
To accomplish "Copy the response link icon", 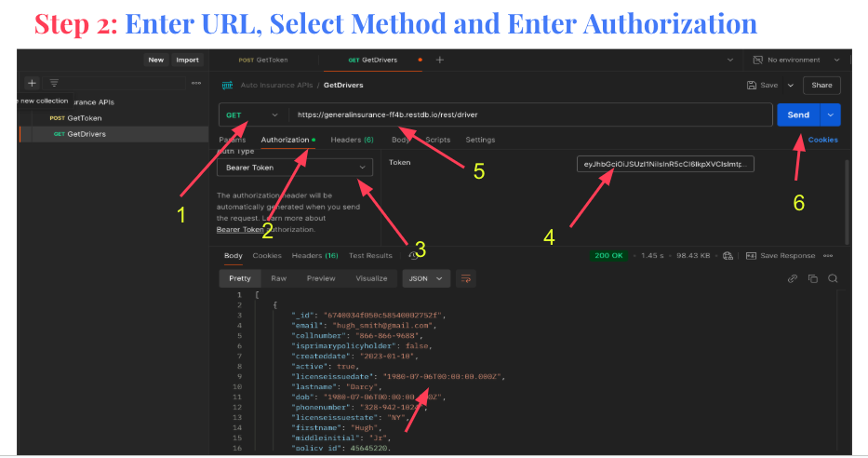I will tap(792, 278).
